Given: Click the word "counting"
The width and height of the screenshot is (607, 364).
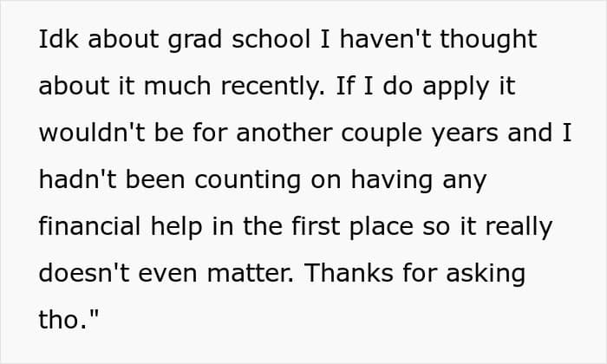Looking at the screenshot, I should click(248, 180).
